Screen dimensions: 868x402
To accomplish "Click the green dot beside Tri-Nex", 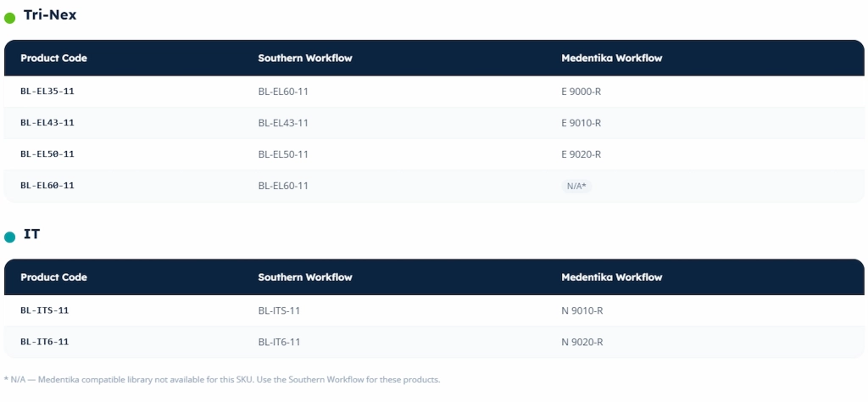I will coord(9,19).
